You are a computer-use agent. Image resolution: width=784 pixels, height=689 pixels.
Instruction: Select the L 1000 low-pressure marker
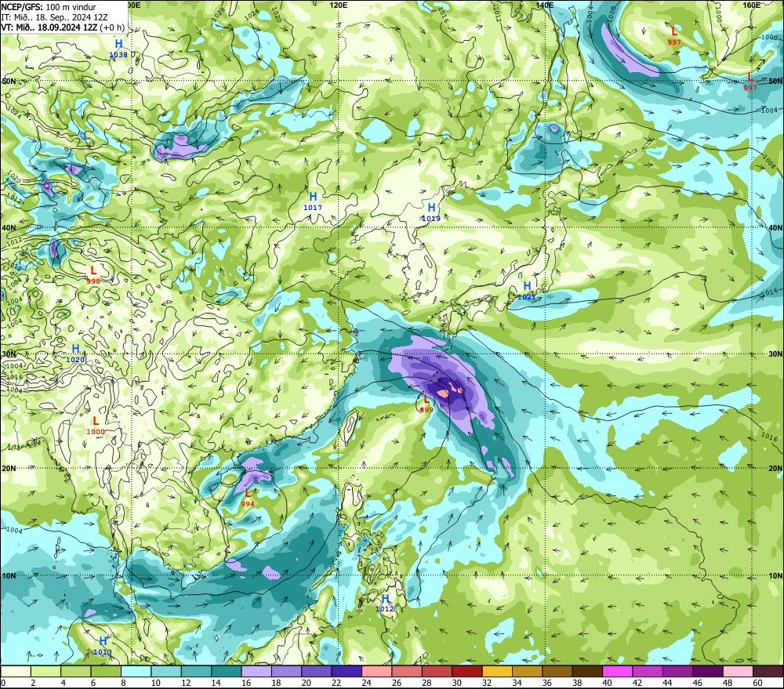[x=96, y=426]
